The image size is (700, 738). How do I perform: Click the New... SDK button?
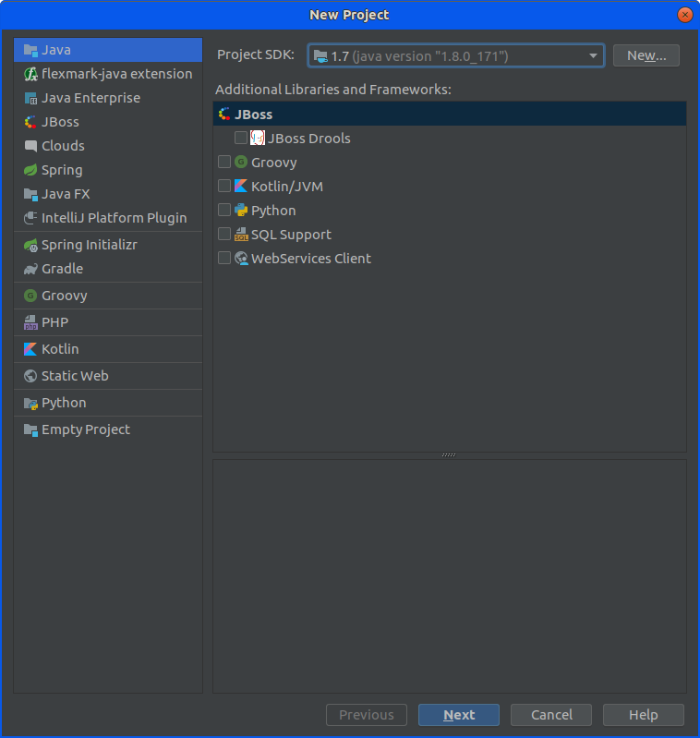[x=646, y=55]
